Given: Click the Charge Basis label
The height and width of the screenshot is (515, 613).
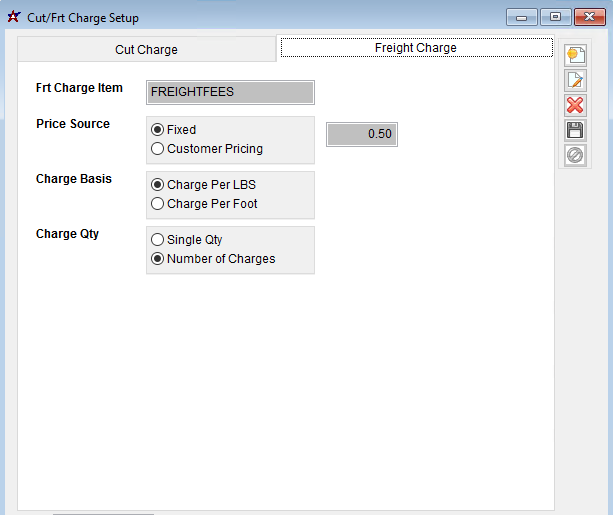Looking at the screenshot, I should pos(74,179).
